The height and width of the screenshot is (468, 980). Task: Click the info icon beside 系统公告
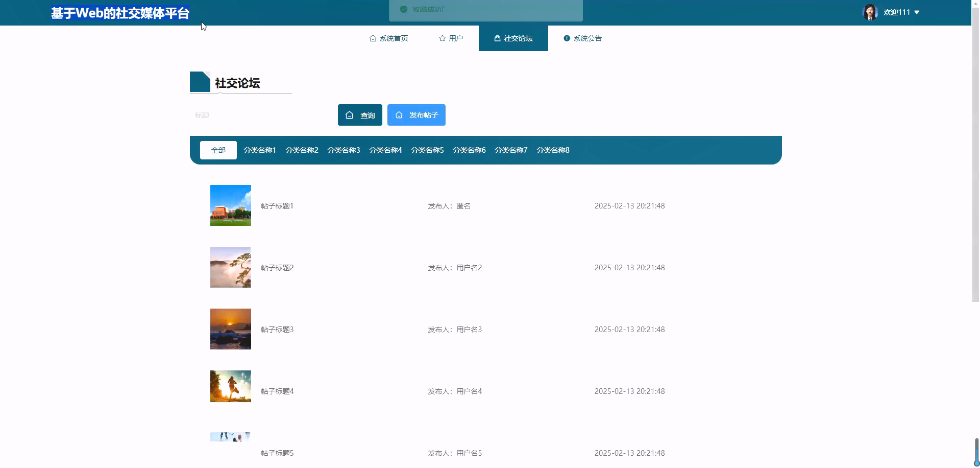tap(567, 38)
